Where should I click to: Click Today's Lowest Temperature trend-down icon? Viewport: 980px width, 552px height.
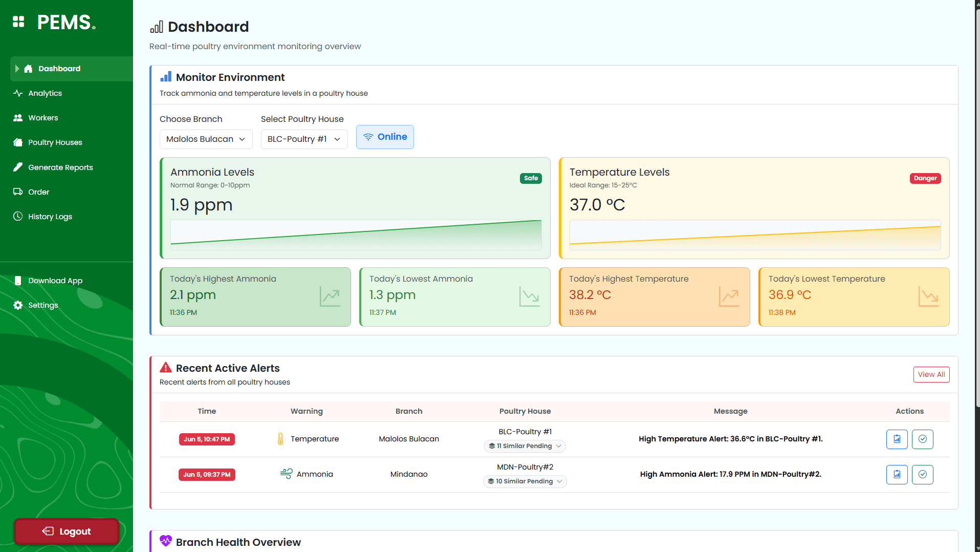tap(929, 296)
